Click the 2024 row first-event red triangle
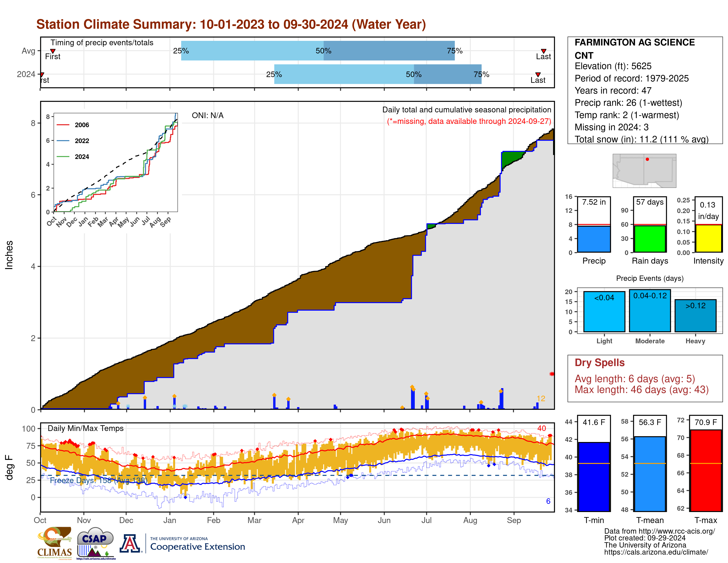The height and width of the screenshot is (563, 728). 42,74
